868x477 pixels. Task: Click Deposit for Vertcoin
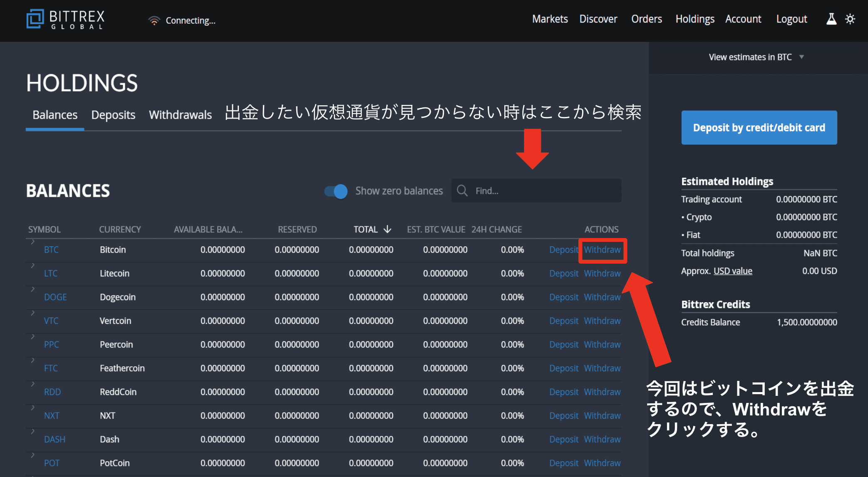564,321
